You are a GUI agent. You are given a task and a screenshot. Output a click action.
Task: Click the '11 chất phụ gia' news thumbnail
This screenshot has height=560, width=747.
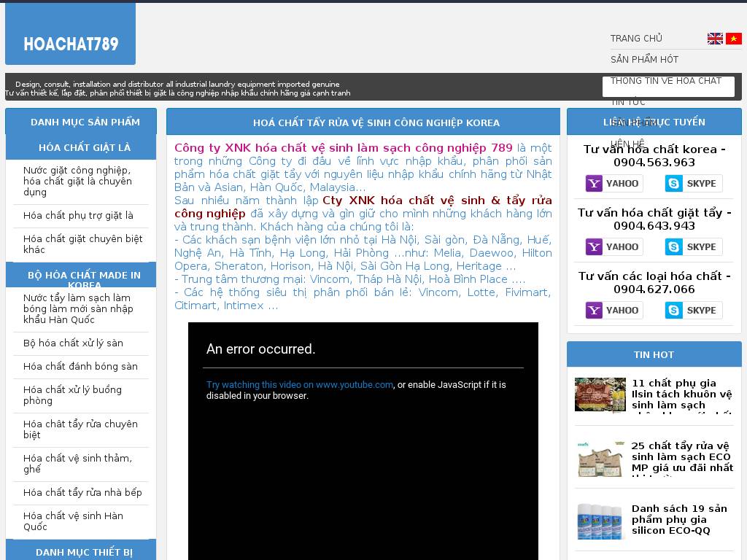pos(600,394)
